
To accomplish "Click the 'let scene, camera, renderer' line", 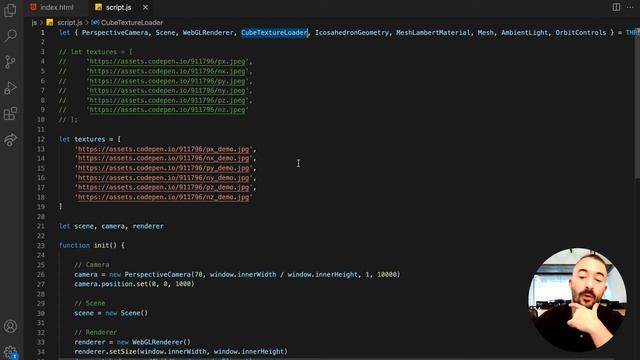I will 111,226.
